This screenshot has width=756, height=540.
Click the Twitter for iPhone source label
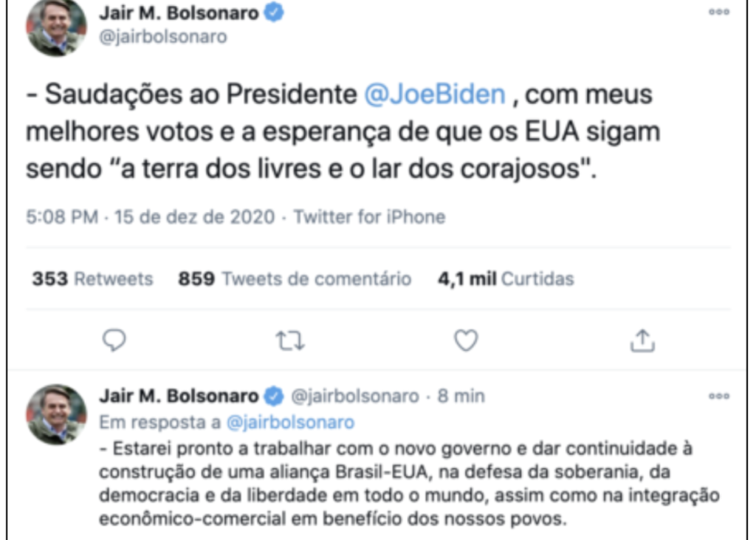pyautogui.click(x=370, y=217)
